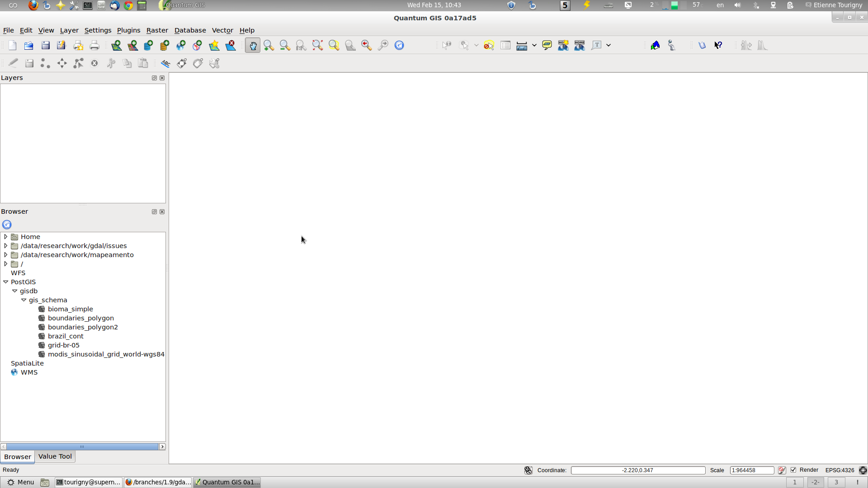868x488 pixels.
Task: Save project using floppy disk icon
Action: [45, 45]
